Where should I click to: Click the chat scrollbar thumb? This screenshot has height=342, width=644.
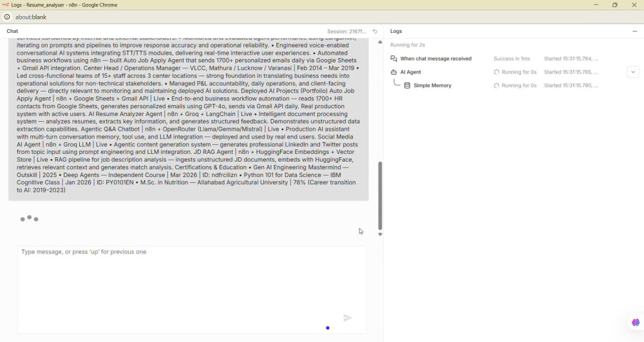(380, 195)
